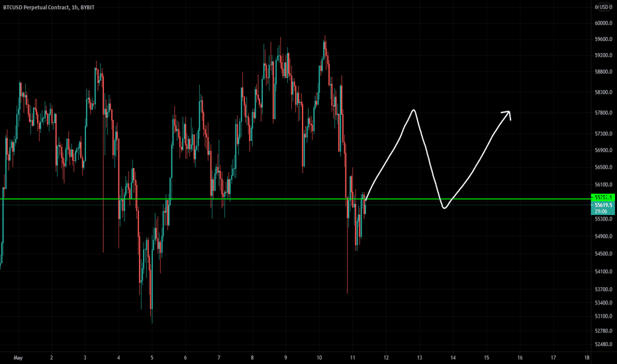Click the May label on time axis
This screenshot has height=364, width=617.
pos(18,357)
